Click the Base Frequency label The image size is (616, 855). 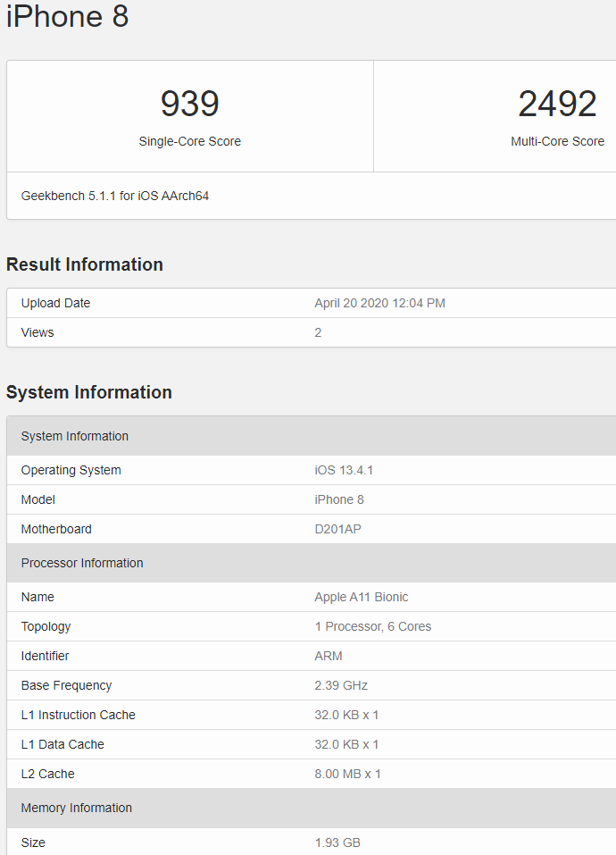tap(66, 685)
